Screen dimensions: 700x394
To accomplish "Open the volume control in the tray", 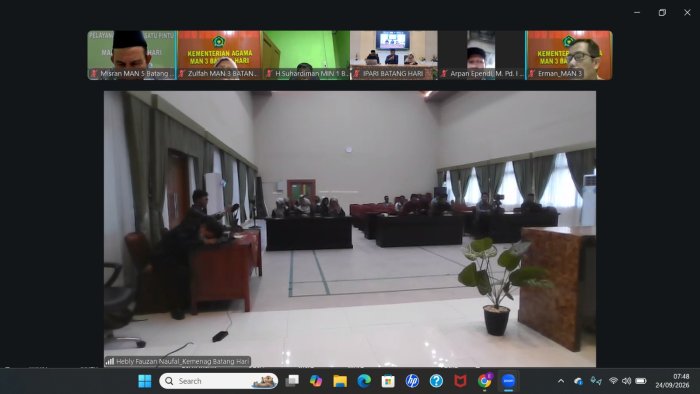I will [626, 381].
